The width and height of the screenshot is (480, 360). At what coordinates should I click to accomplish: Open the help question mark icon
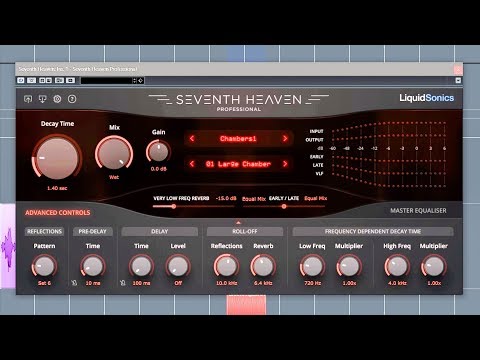[72, 99]
